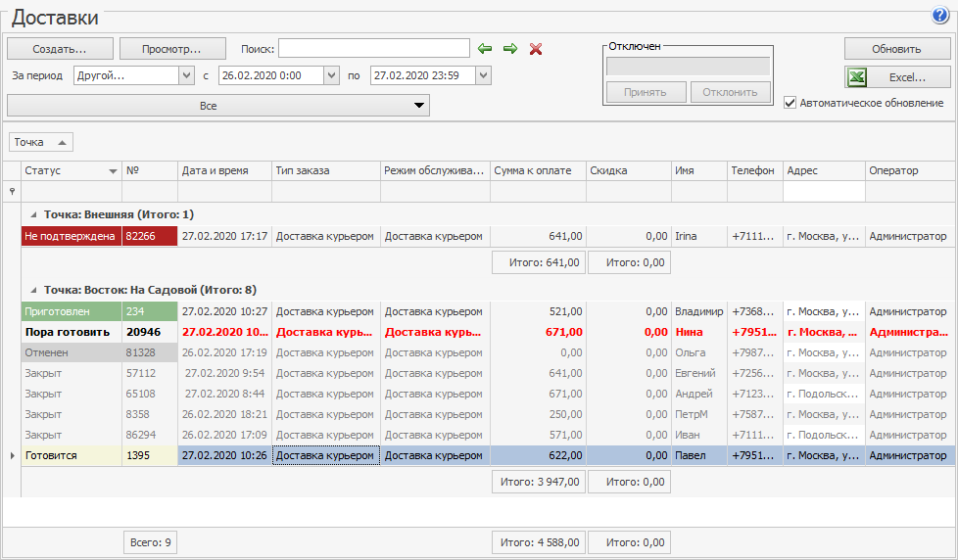Open the start date 26.02.2020 dropdown

point(331,75)
